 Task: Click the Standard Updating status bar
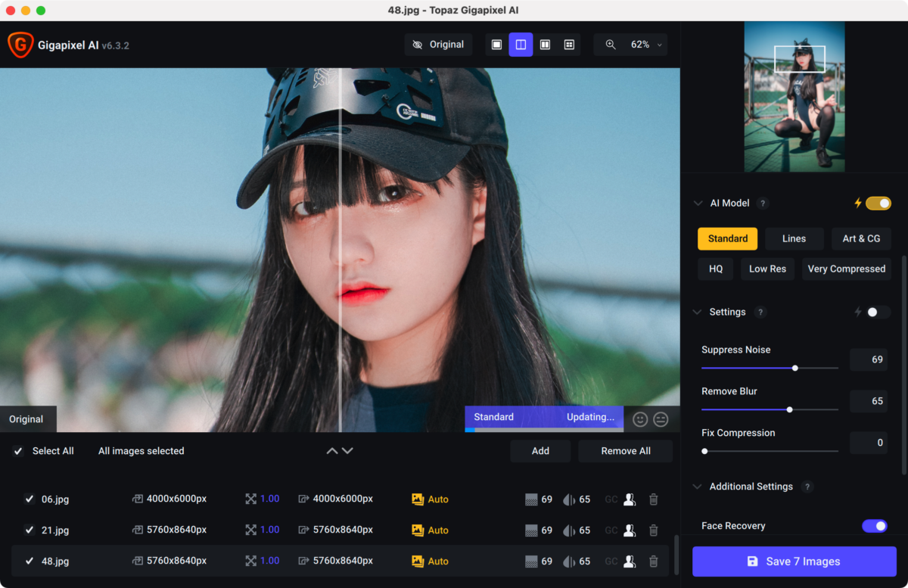tap(544, 418)
